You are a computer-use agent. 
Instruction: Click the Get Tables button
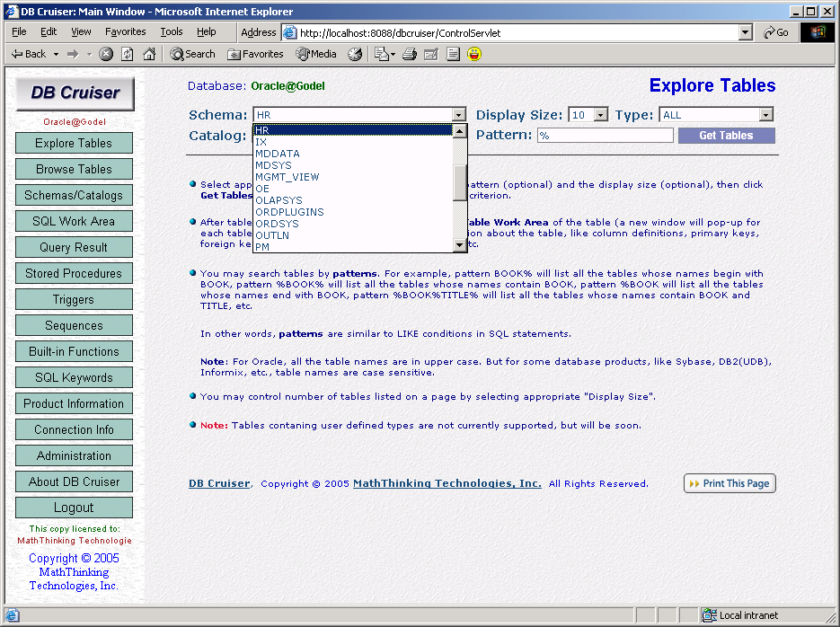click(x=727, y=136)
